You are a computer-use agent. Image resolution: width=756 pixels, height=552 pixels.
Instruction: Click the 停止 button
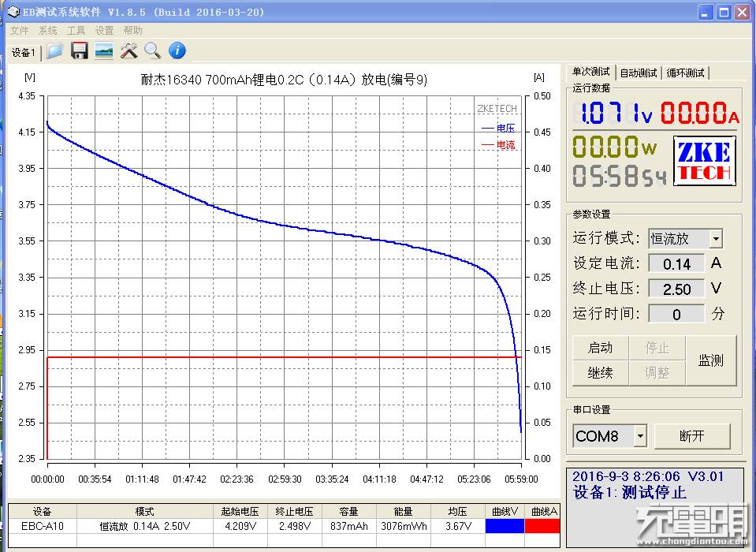point(657,348)
